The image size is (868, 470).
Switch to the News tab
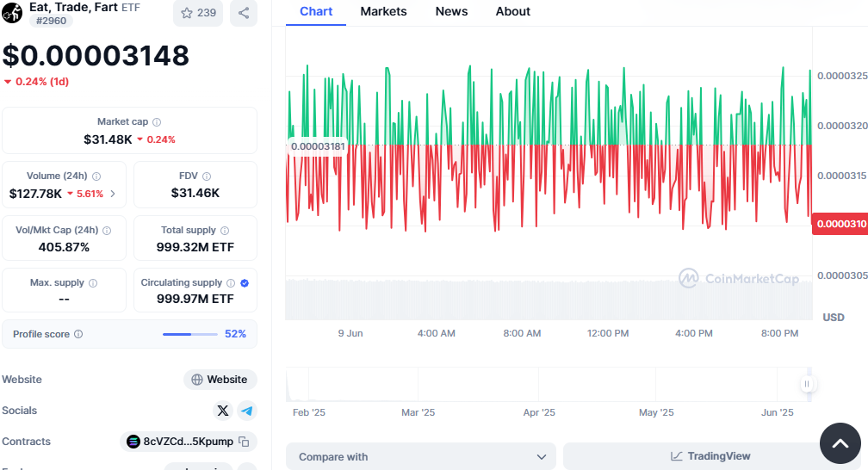[x=451, y=11]
